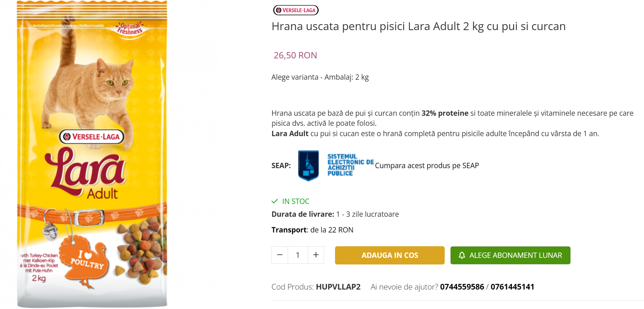Click the Lara Adult product image
The height and width of the screenshot is (309, 644).
(92, 154)
